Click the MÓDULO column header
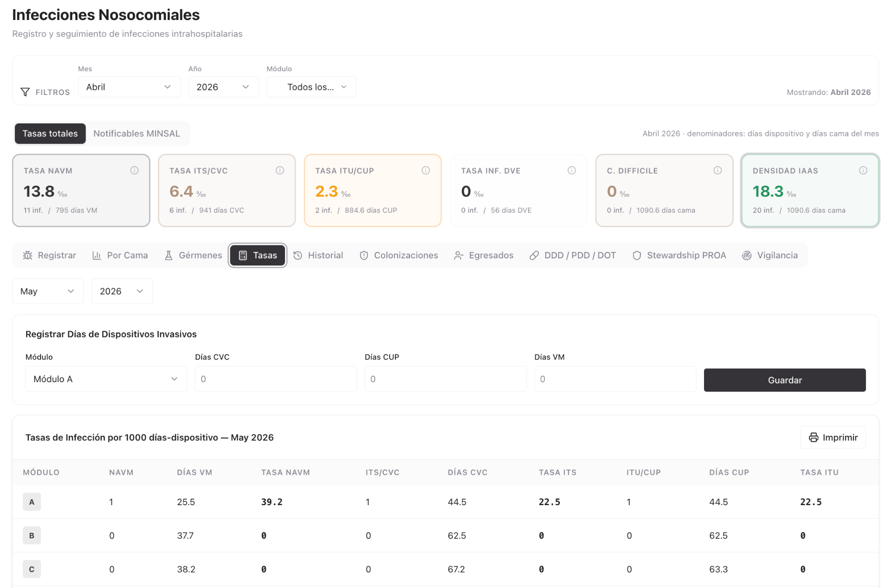 click(41, 472)
